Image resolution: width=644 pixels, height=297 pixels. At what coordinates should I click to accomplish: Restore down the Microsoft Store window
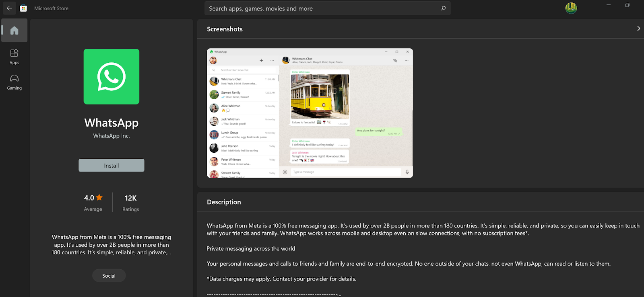627,5
